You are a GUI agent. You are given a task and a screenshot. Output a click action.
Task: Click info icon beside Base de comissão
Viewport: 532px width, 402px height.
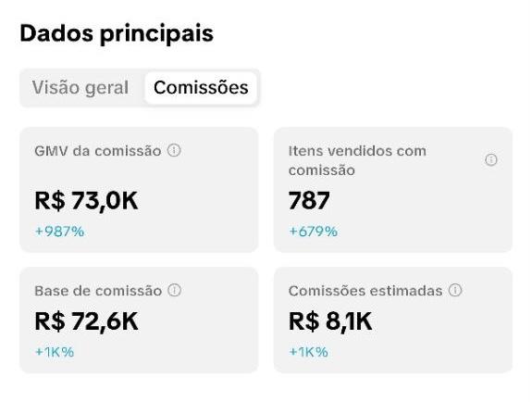click(x=175, y=290)
